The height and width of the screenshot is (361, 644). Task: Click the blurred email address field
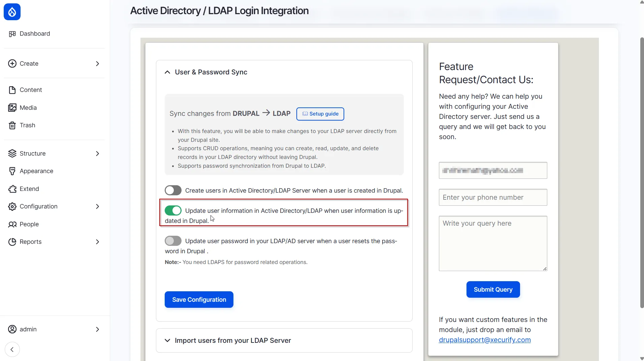[493, 170]
